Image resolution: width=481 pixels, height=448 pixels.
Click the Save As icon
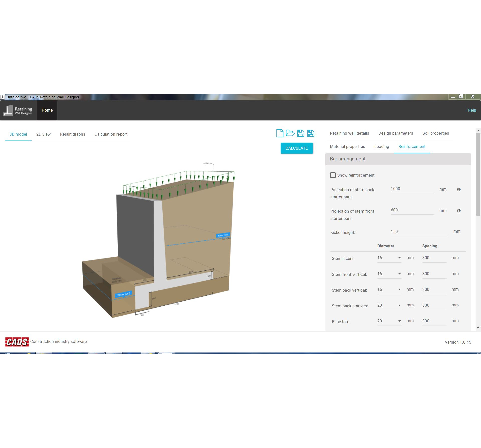311,133
